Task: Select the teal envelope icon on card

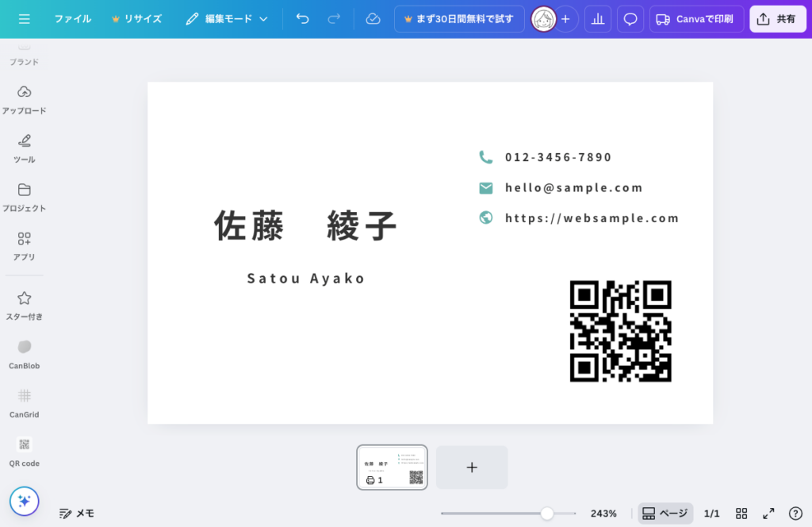Action: [x=486, y=187]
